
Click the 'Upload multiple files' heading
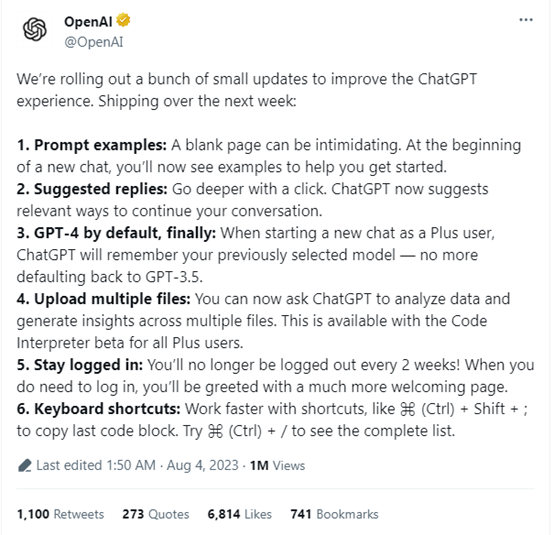point(104,299)
